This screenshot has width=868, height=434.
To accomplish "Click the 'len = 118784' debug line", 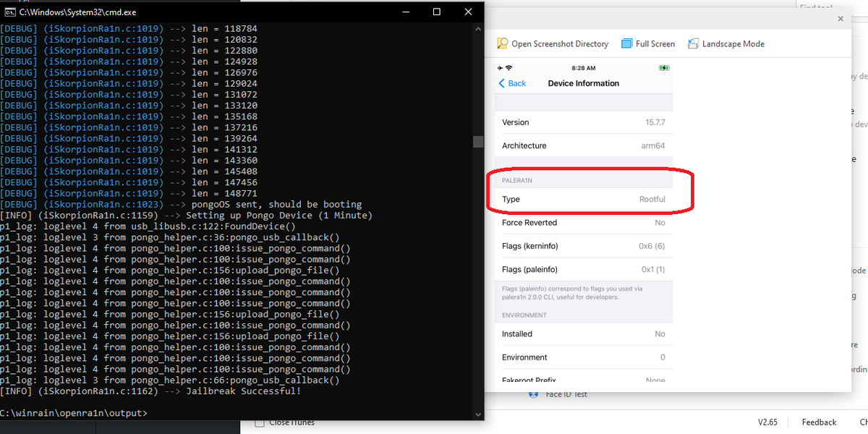I will click(x=129, y=28).
